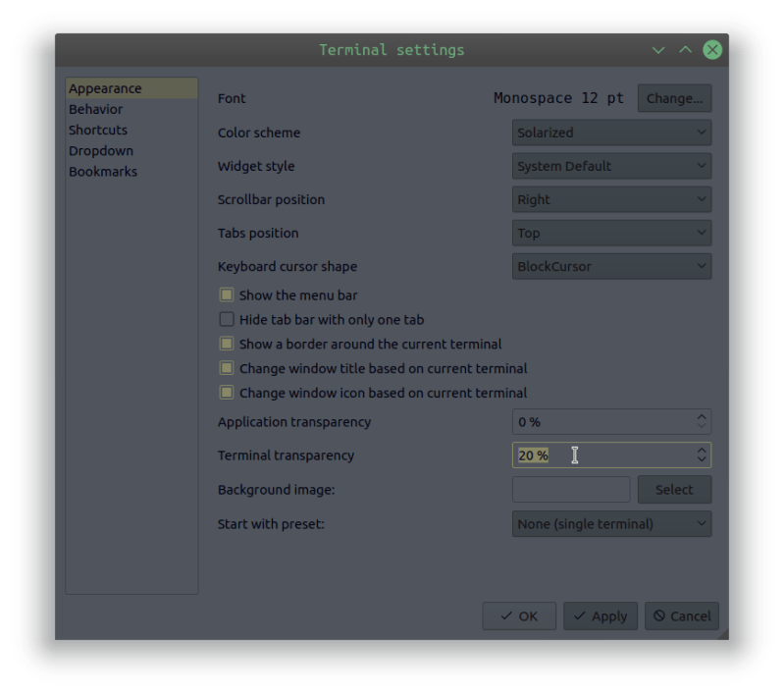
Task: Increase Application transparency with up arrow
Action: pos(702,416)
